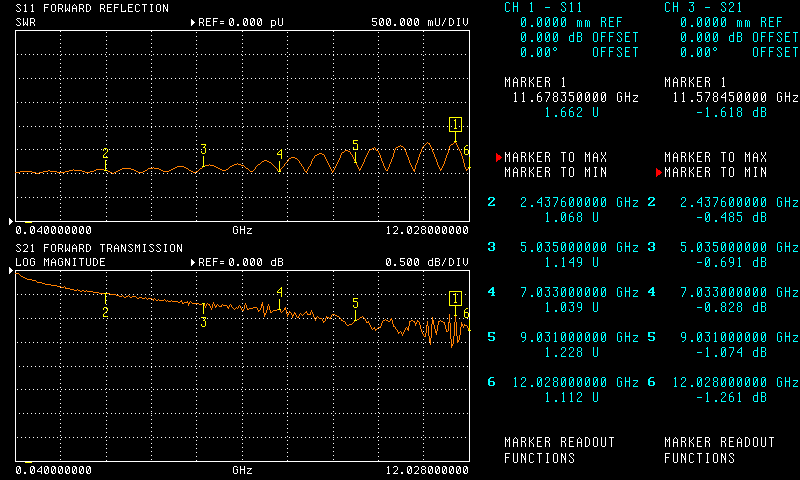Screen dimensions: 800x480
Task: Select marker 6 at the S11 trace end
Action: pyautogui.click(x=466, y=150)
